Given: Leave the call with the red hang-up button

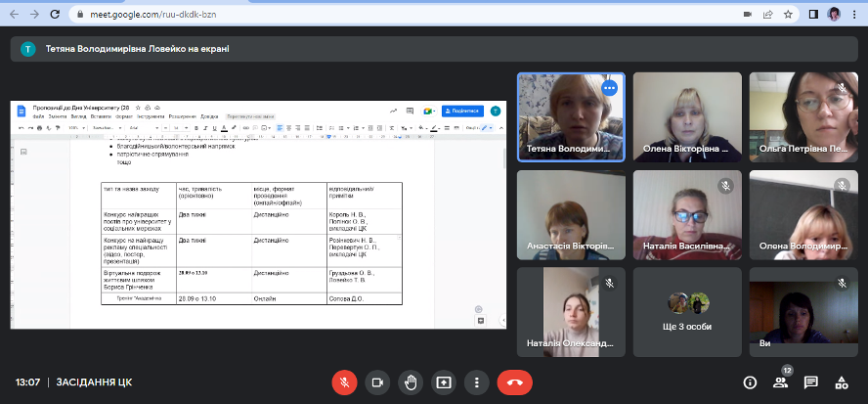Looking at the screenshot, I should pos(515,382).
